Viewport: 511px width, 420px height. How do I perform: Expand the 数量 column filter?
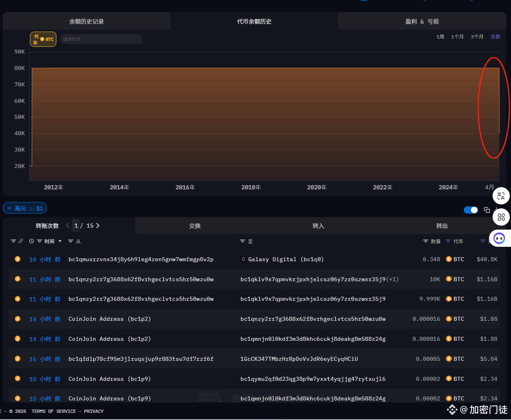[425, 241]
